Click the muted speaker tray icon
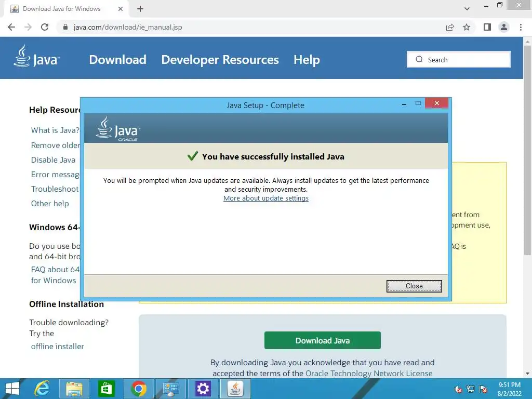The height and width of the screenshot is (399, 532). click(458, 389)
